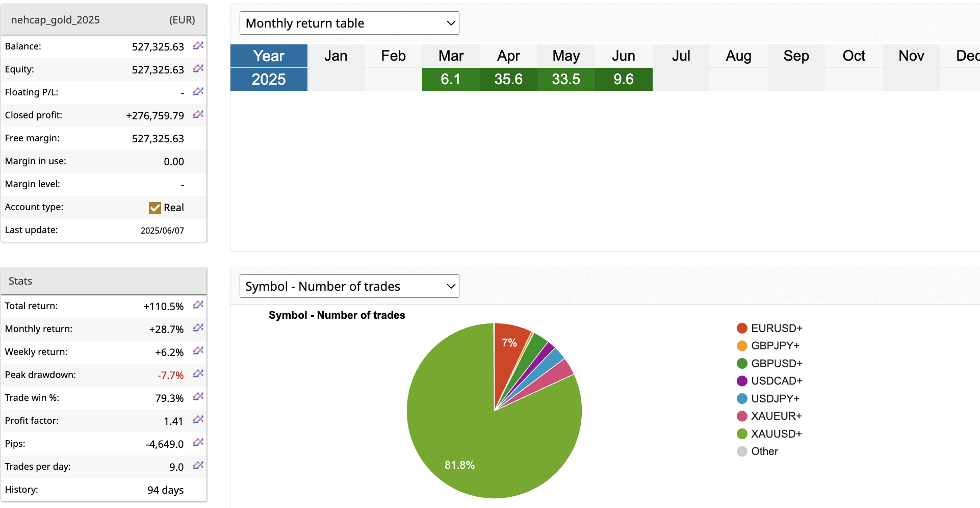Click the May 33.5 return cell

[x=566, y=80]
